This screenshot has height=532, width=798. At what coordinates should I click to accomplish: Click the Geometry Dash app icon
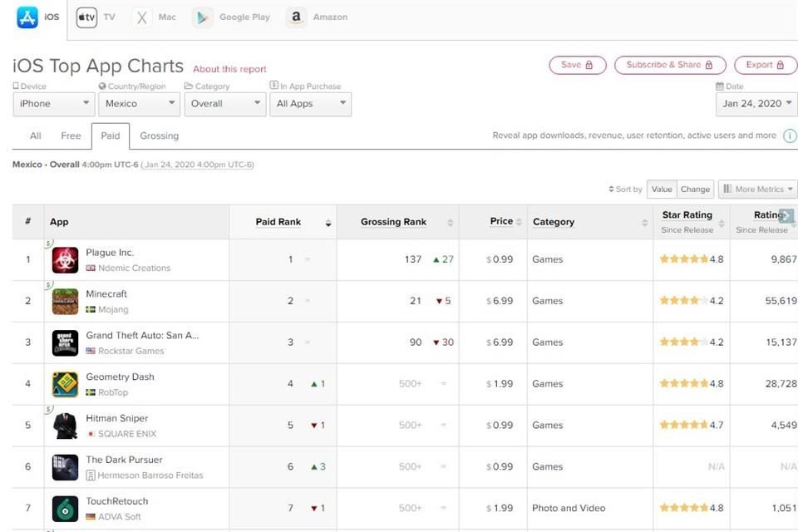point(65,384)
